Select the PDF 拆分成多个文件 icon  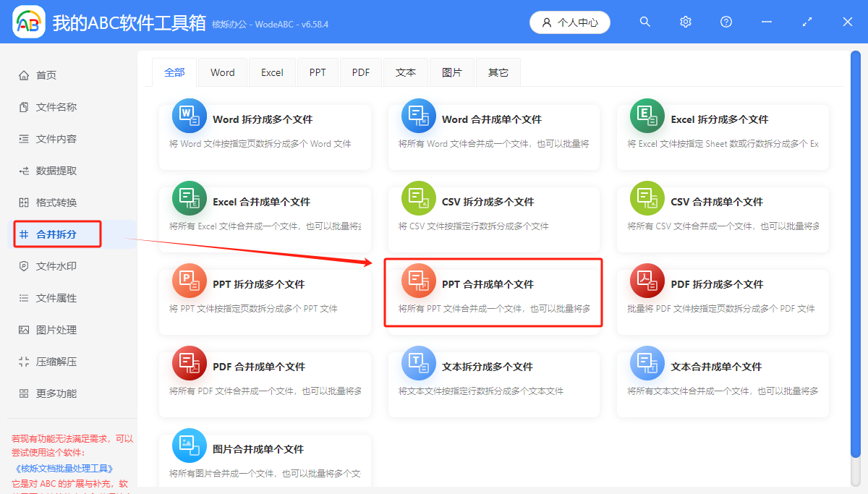pos(647,280)
